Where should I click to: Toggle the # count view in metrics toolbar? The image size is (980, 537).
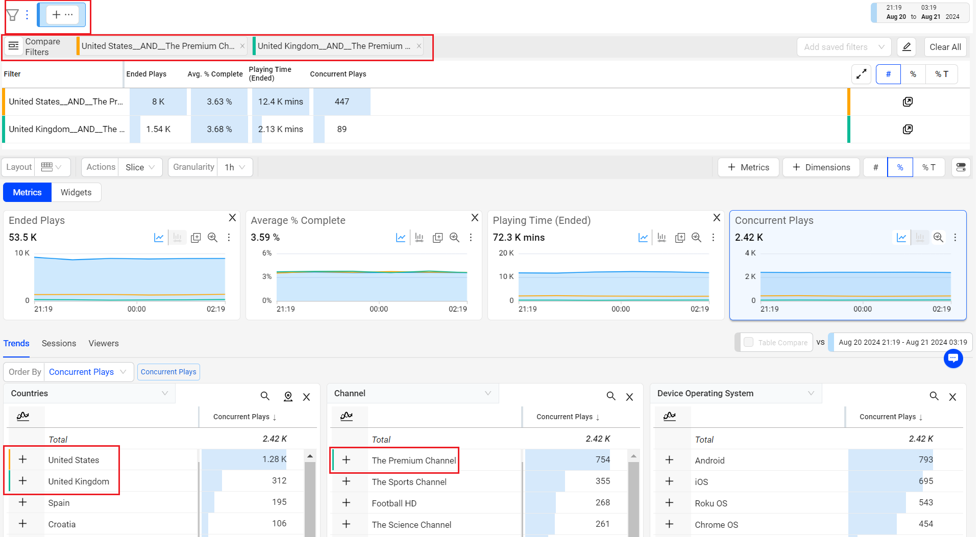click(x=875, y=167)
